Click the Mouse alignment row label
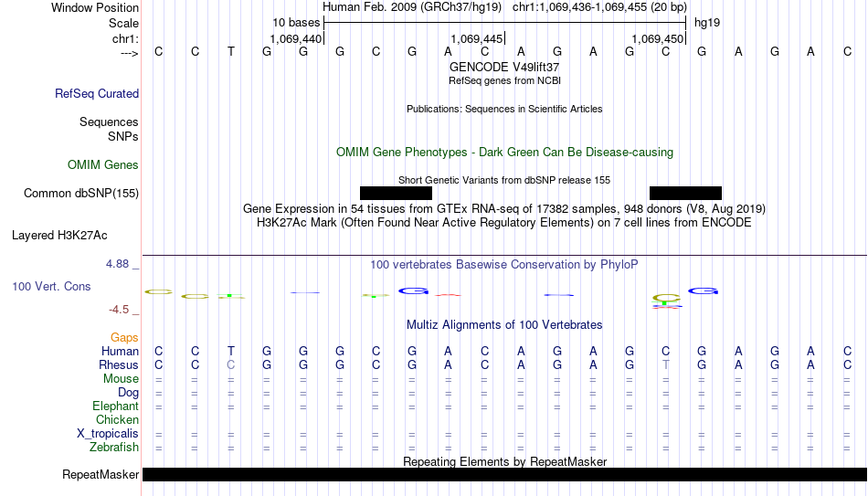Screen dimensions: 868x496 click(121, 379)
